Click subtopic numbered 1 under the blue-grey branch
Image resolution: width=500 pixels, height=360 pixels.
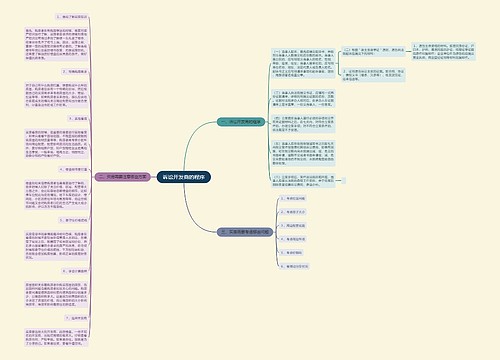tap(293, 198)
